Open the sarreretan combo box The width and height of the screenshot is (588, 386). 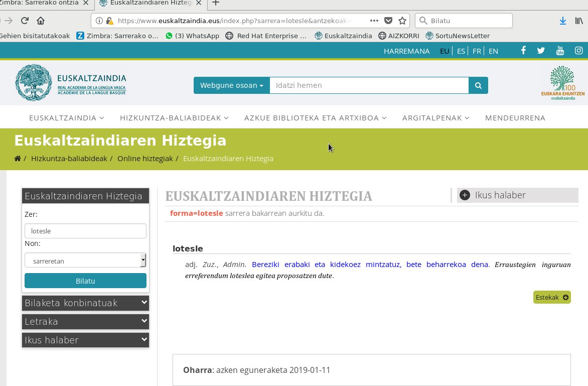[x=85, y=261]
